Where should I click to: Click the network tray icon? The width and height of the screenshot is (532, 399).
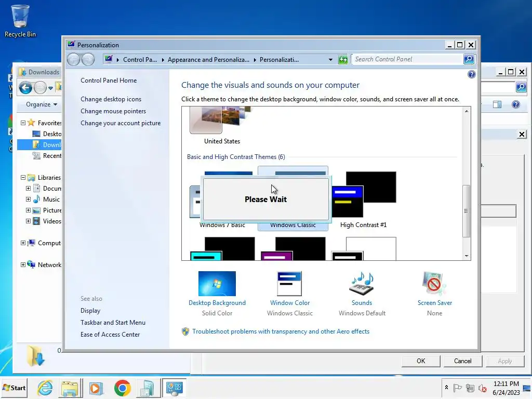tap(470, 388)
